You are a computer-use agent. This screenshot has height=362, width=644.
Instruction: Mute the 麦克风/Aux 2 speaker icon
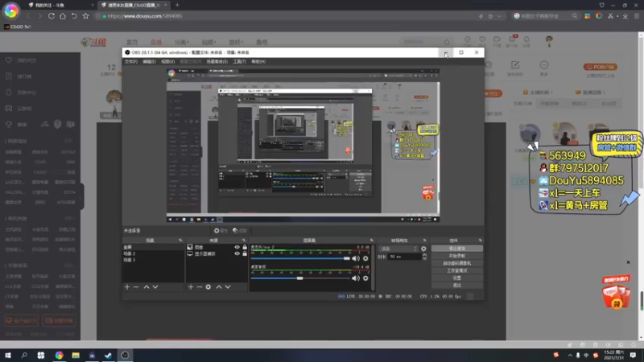pos(356,258)
